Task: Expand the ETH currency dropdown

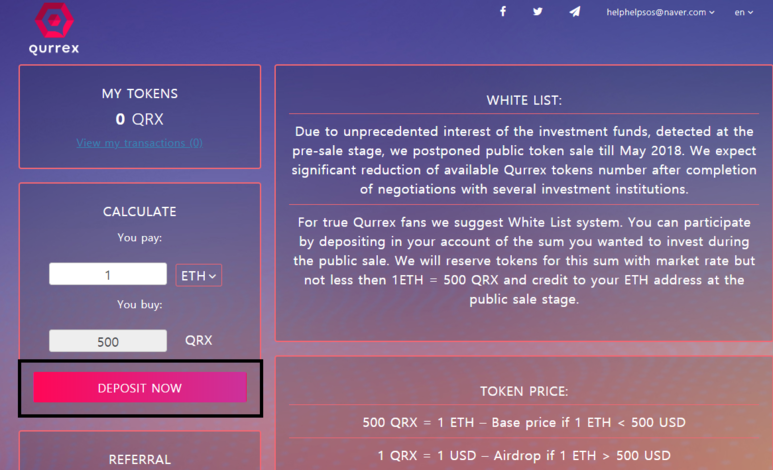Action: 199,275
